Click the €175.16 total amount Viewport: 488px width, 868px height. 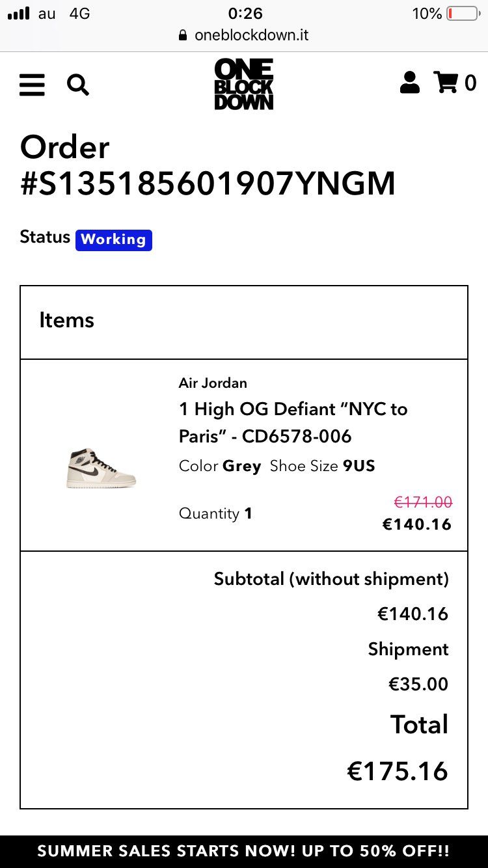(x=398, y=771)
